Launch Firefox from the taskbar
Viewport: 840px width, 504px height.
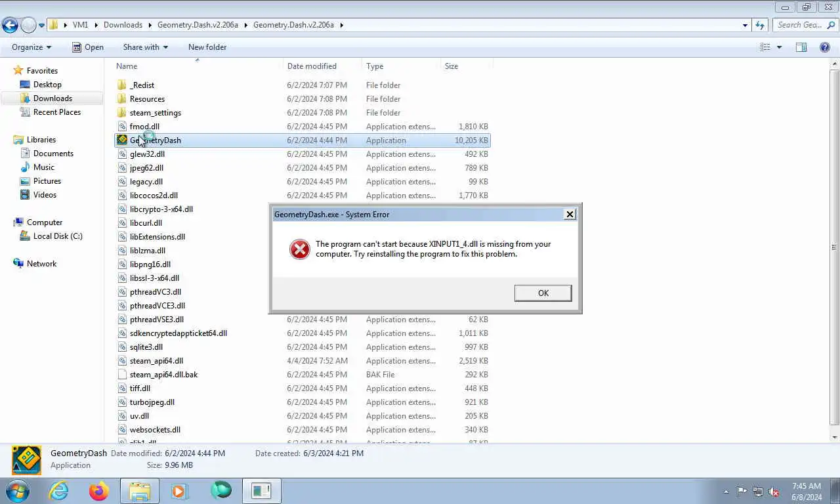pyautogui.click(x=99, y=491)
